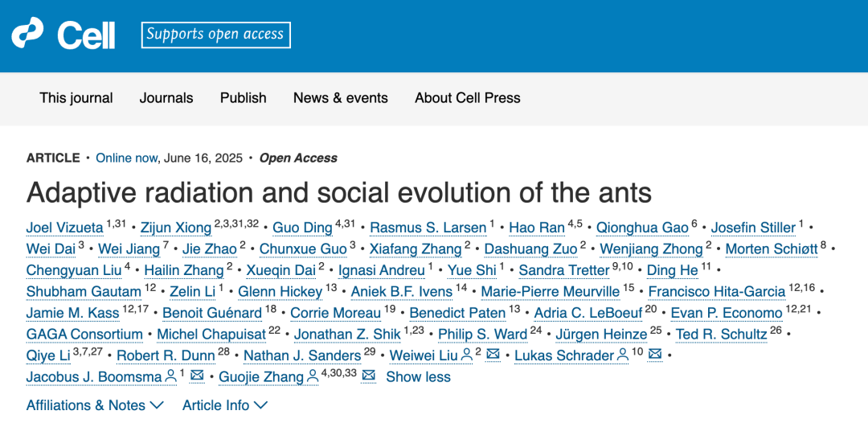Click the Online now link
This screenshot has height=423, width=868.
[x=127, y=158]
